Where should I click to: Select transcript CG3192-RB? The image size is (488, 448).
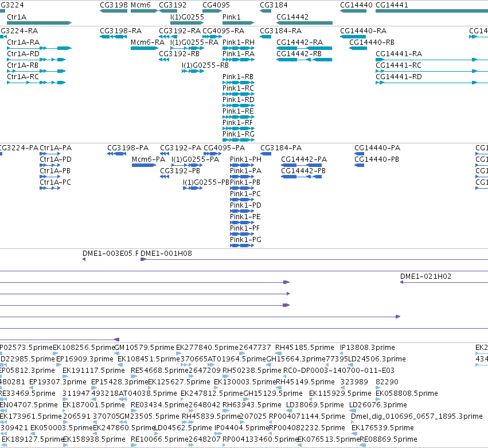164,60
